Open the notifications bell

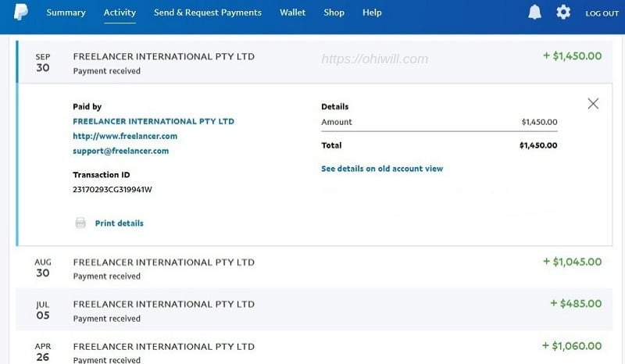[534, 12]
